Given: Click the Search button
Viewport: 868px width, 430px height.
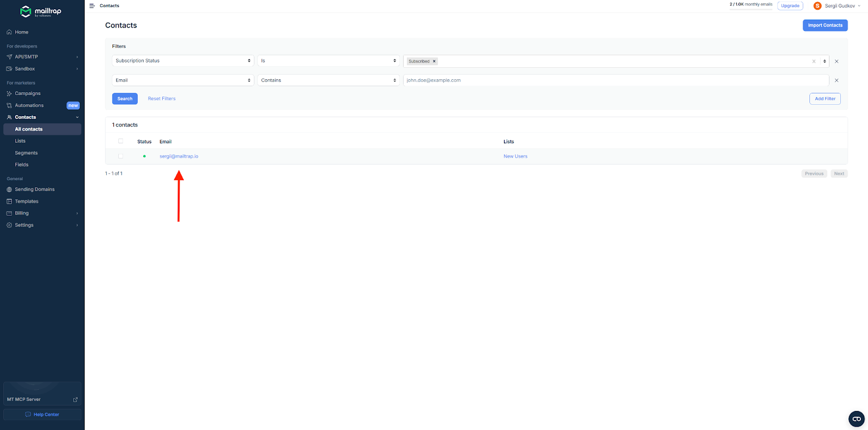Looking at the screenshot, I should coord(125,99).
